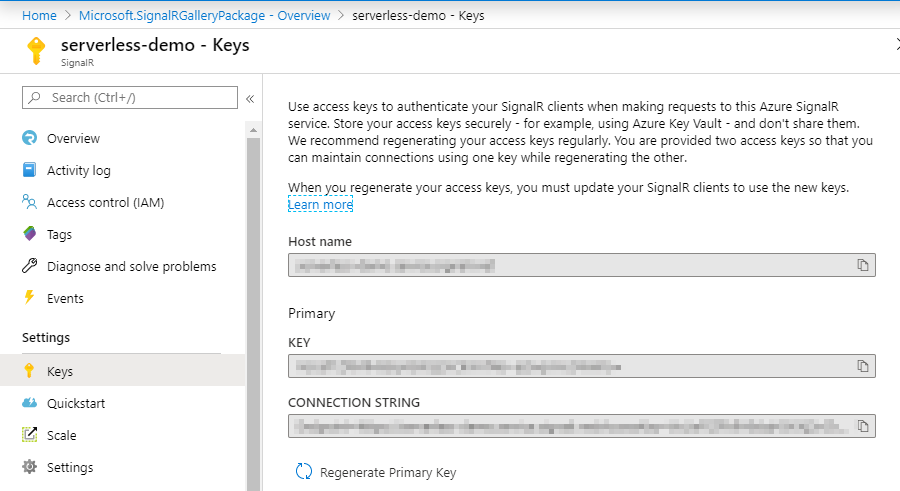Image resolution: width=900 pixels, height=491 pixels.
Task: Click the sidebar vertical scrollbar track
Action: (x=253, y=314)
